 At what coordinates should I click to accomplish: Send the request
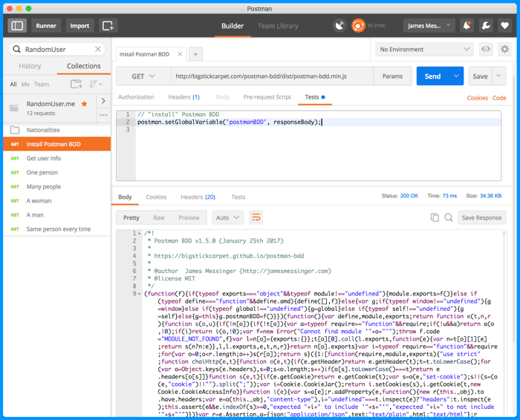click(433, 76)
